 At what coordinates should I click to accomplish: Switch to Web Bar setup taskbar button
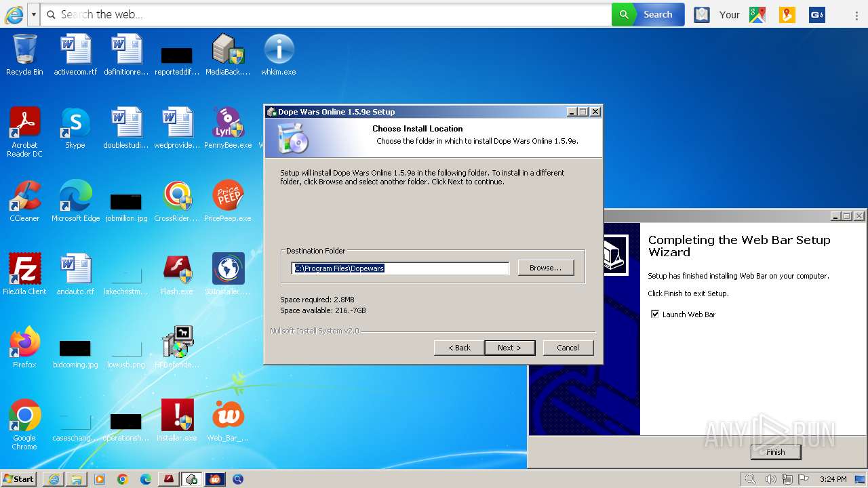[x=215, y=479]
